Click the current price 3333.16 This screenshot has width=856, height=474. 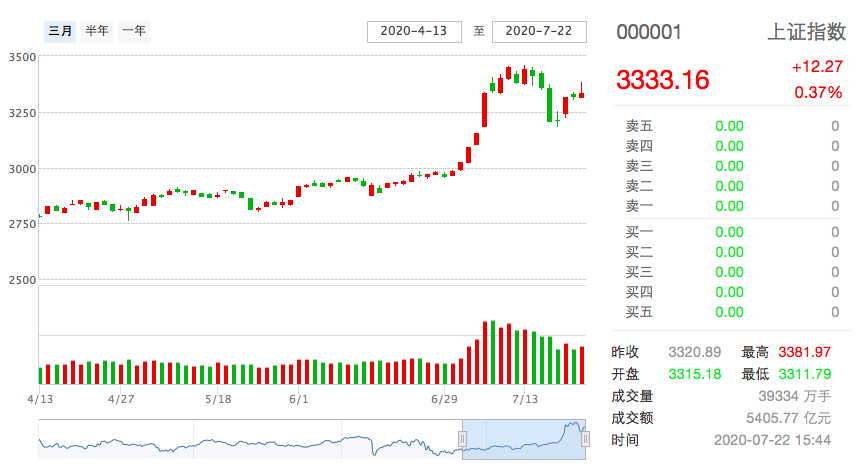(663, 80)
